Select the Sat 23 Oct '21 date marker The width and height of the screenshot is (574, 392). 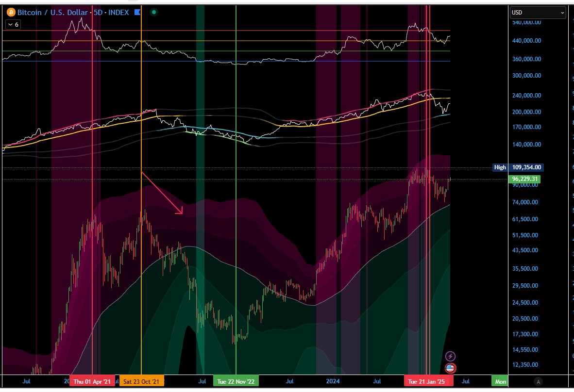point(141,381)
